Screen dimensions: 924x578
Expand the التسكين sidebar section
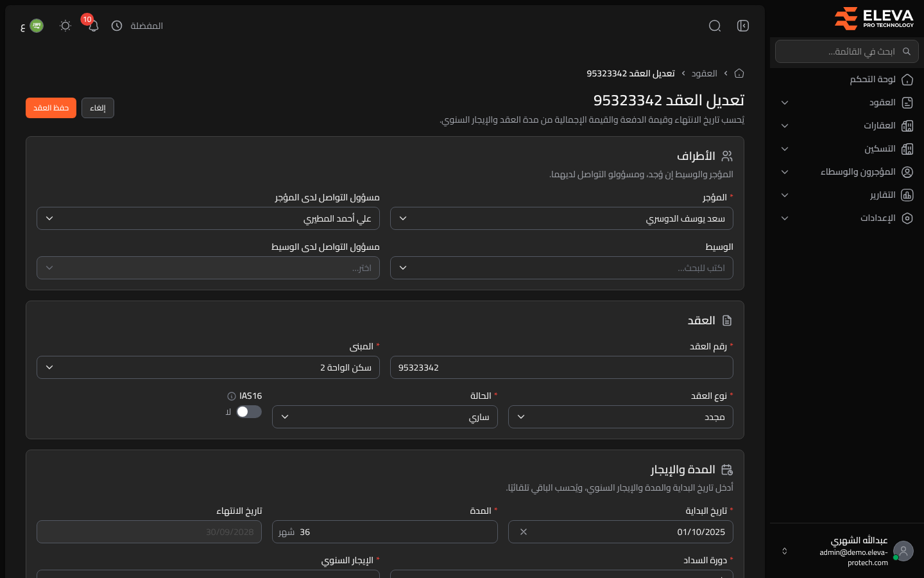click(x=847, y=149)
